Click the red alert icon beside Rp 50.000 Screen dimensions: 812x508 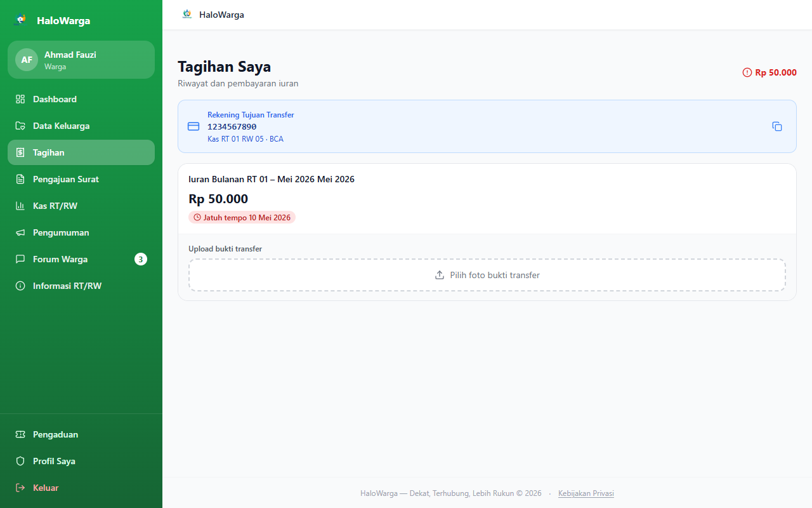click(x=747, y=72)
